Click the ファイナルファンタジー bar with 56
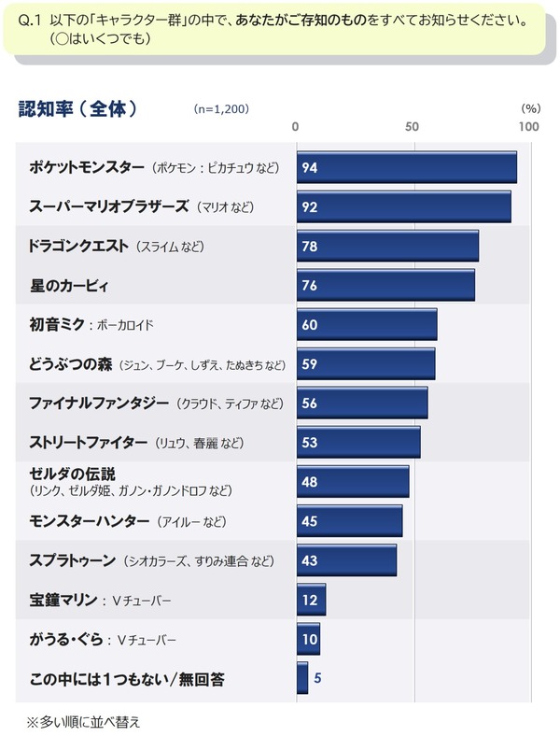The width and height of the screenshot is (560, 736). [x=362, y=403]
